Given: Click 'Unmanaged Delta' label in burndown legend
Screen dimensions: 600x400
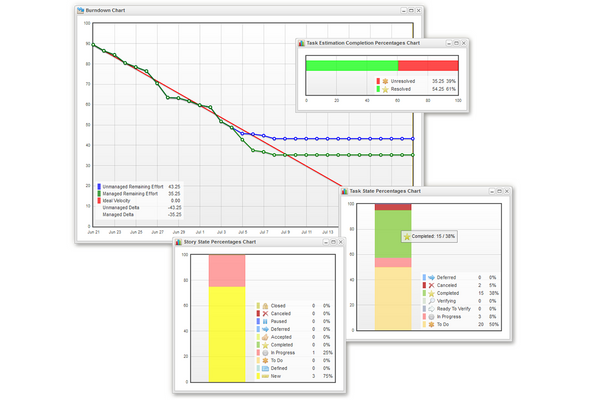Looking at the screenshot, I should click(x=121, y=207).
